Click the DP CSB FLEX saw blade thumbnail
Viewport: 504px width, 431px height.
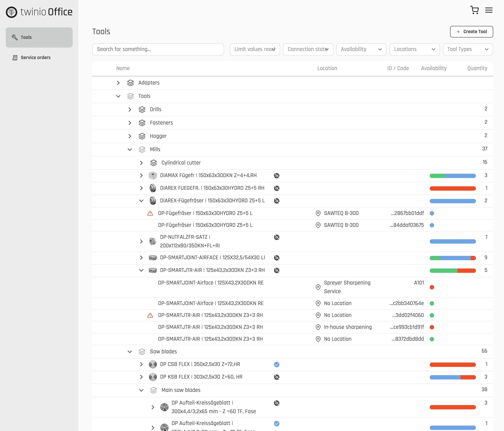click(153, 364)
